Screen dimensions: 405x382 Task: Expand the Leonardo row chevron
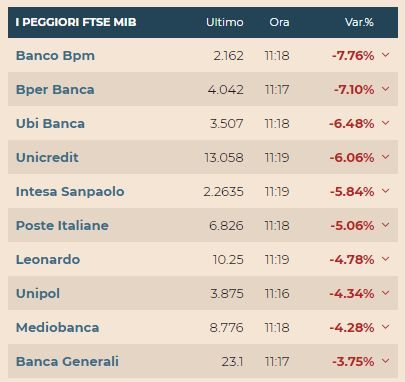tap(385, 259)
